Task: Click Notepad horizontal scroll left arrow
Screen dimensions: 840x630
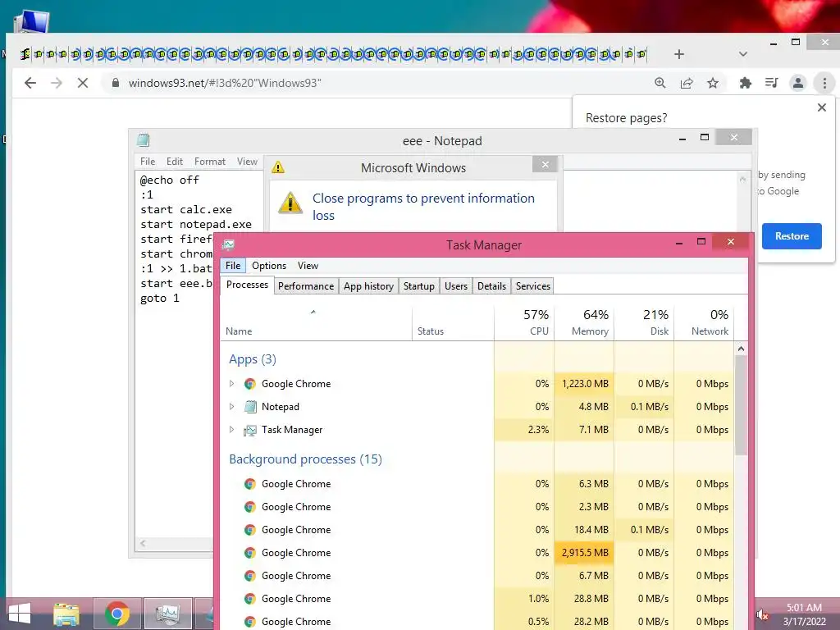Action: (x=143, y=543)
